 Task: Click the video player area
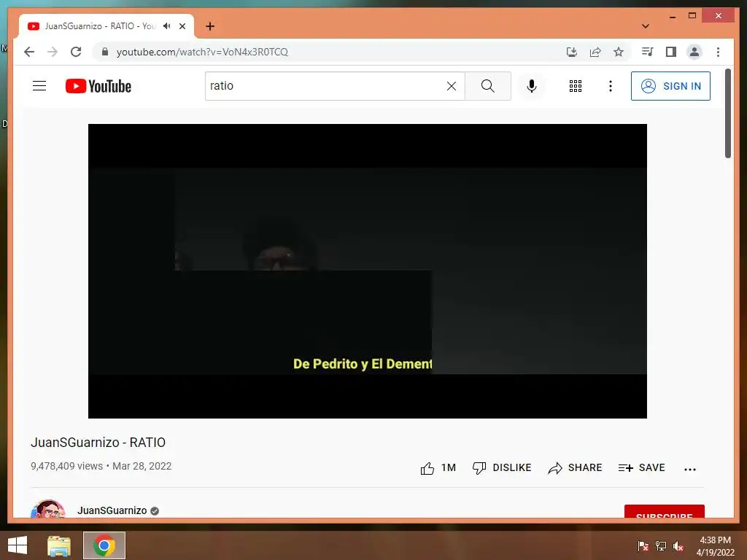coord(368,271)
